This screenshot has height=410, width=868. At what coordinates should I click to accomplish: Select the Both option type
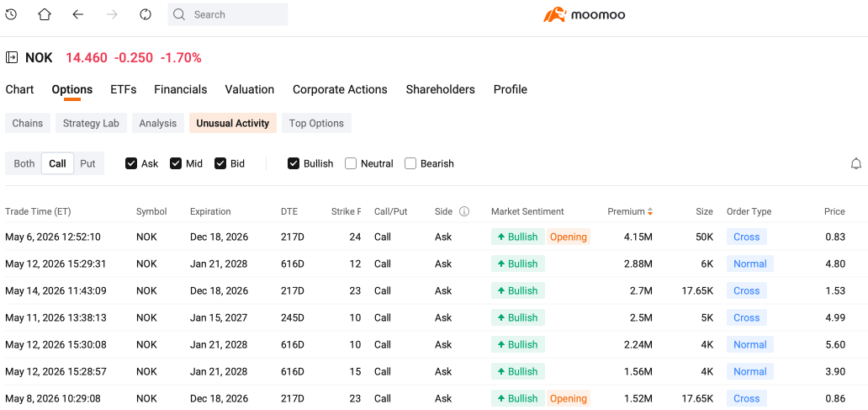click(x=24, y=163)
